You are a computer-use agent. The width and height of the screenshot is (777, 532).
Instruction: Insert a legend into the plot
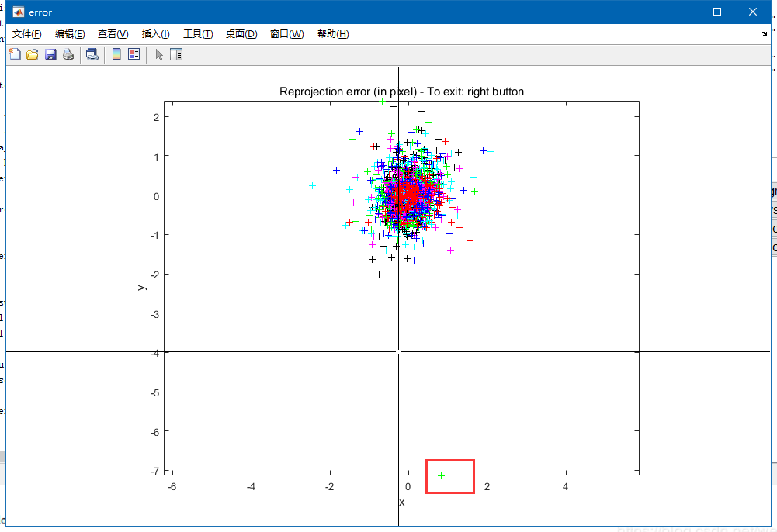coord(134,54)
